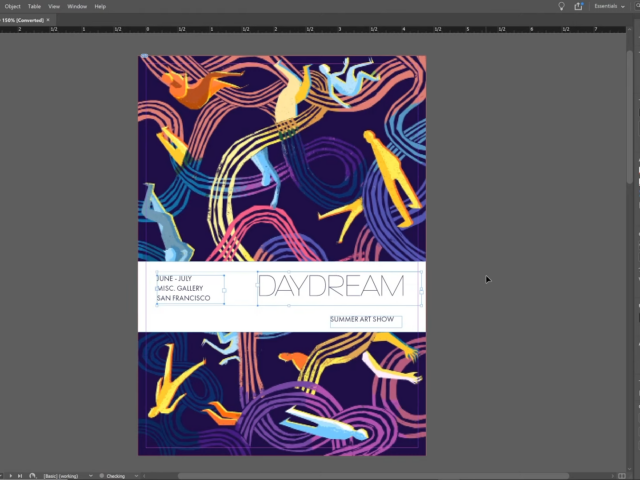Viewport: 640px width, 480px height.
Task: Click the Share document icon
Action: [579, 6]
